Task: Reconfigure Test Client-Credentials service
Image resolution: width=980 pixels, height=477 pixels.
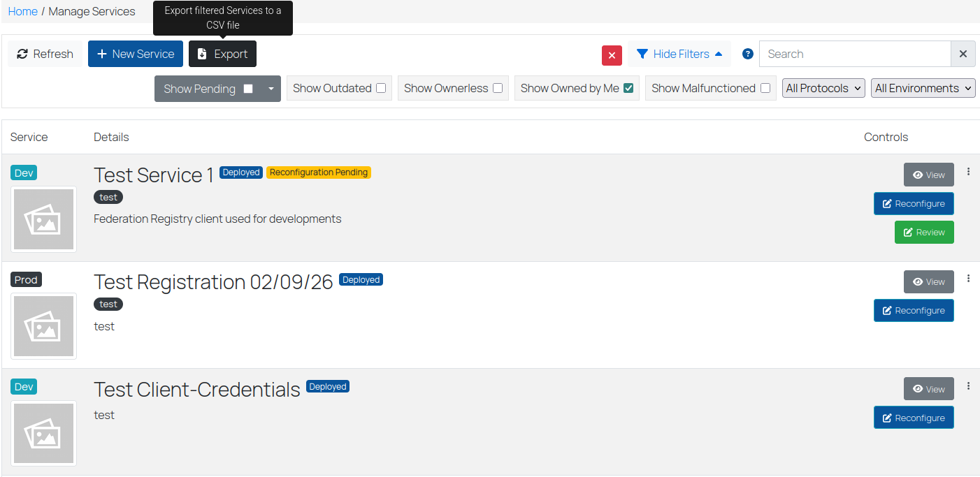Action: [914, 418]
